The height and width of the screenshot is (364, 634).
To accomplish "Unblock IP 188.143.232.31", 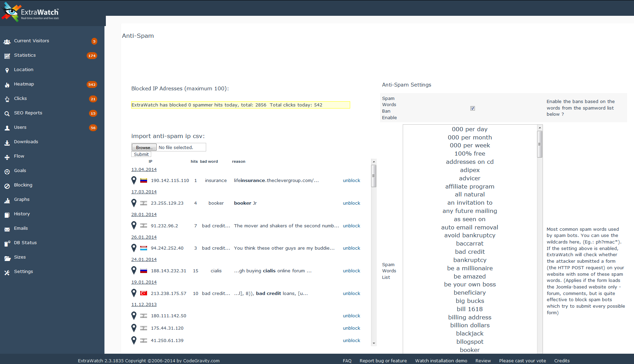I will [x=352, y=271].
